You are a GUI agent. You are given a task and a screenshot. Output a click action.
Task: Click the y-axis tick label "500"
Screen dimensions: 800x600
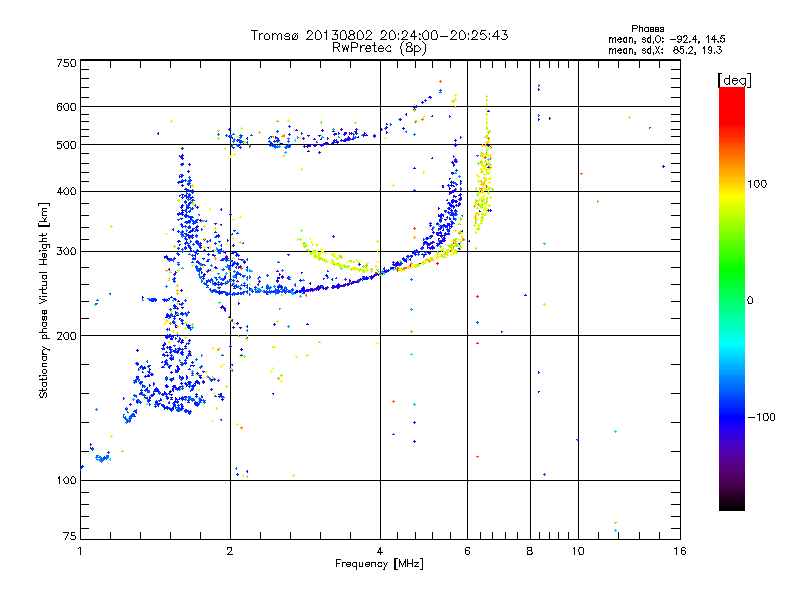point(66,145)
